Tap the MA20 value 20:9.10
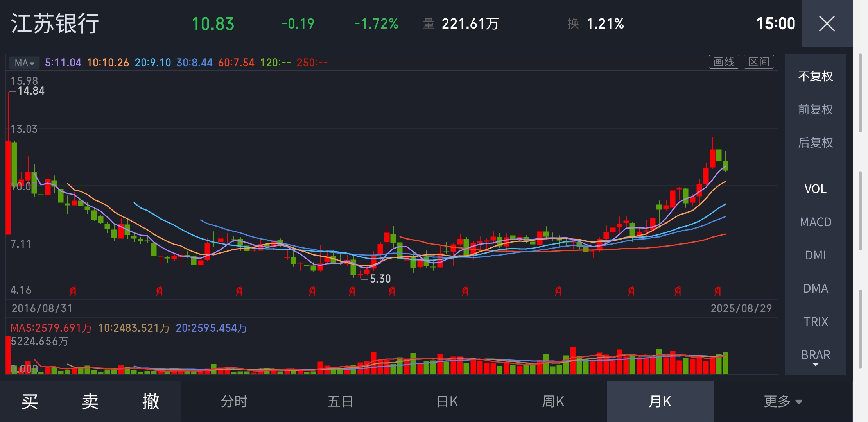Screen dimensions: 868x422 click(153, 63)
